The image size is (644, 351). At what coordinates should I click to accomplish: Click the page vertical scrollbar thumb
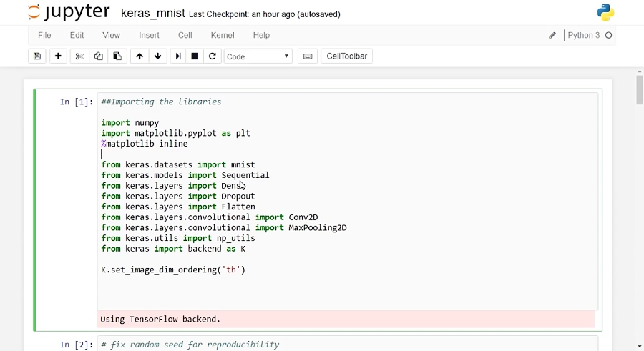tap(639, 89)
